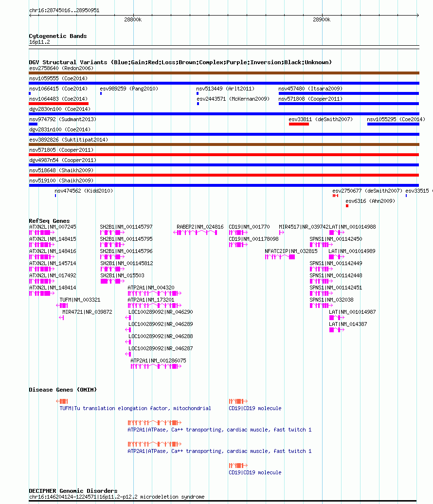Click the esv2758640 (Redon2006) brown variant bar

pos(224,73)
